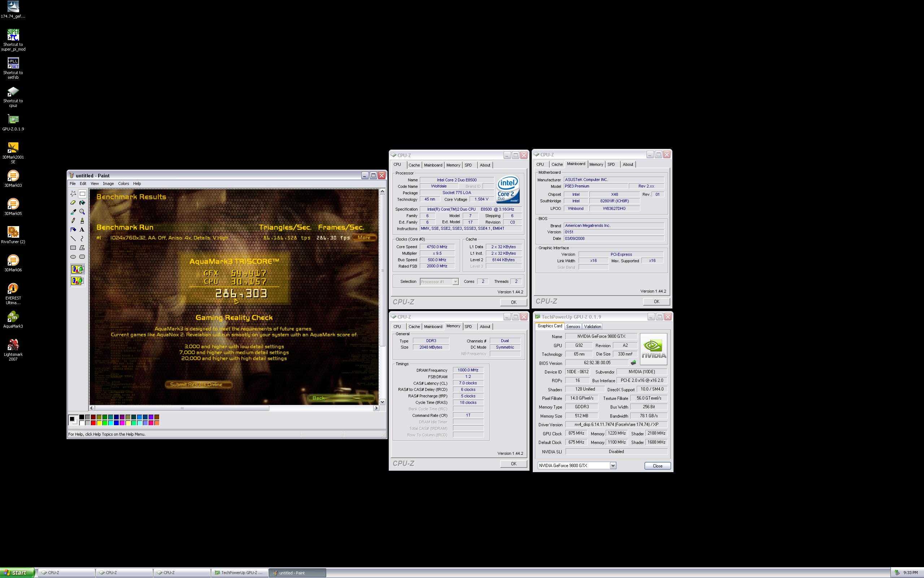Open the Shortcut to setfsb icon
Viewport: 924px width, 578px height.
[x=13, y=68]
